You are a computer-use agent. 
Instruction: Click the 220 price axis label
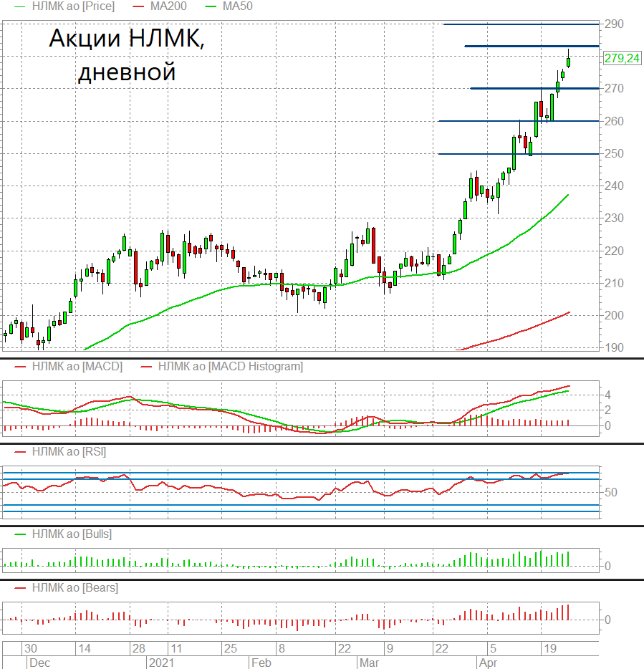[x=614, y=251]
